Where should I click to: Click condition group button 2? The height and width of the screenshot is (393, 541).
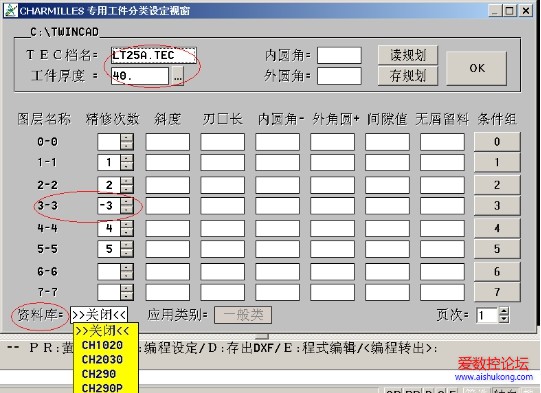pyautogui.click(x=497, y=185)
